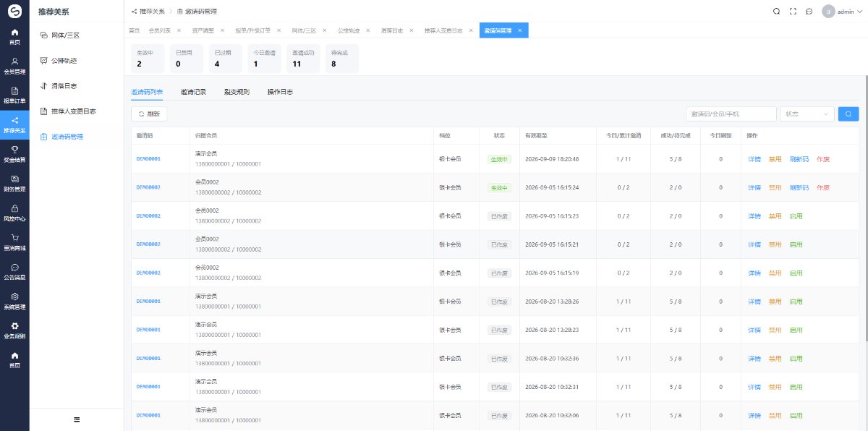Screen dimensions: 868x431
Task: Click 禁用 in the 2026-08-20 10:32:06 row
Action: click(775, 416)
